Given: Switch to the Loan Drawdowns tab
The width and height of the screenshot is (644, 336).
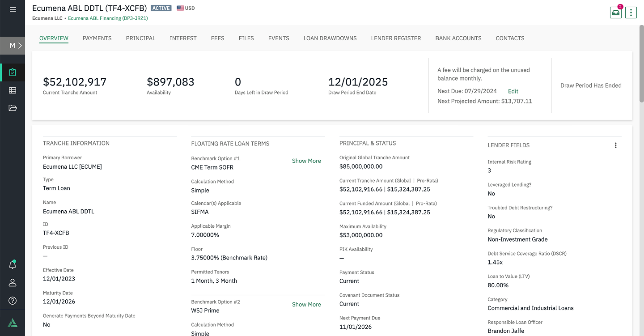Looking at the screenshot, I should tap(330, 38).
